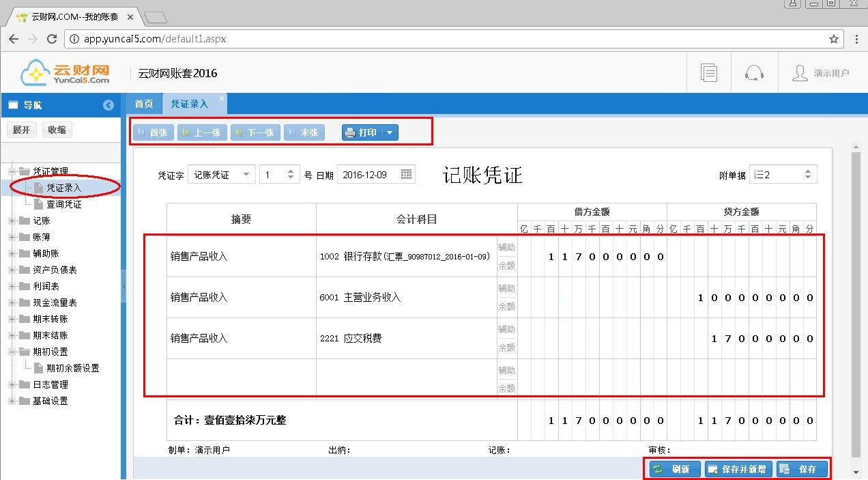The image size is (868, 480).
Task: Close the 凭证录入 tab
Action: click(221, 99)
